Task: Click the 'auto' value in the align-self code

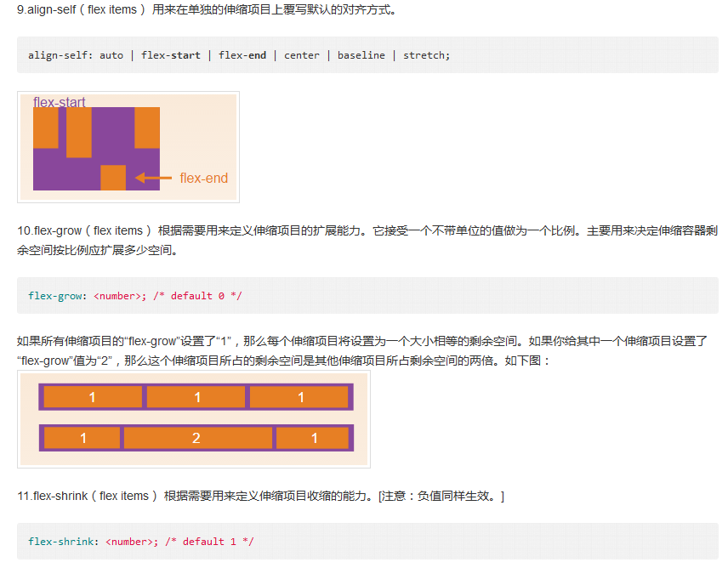Action: click(x=111, y=55)
